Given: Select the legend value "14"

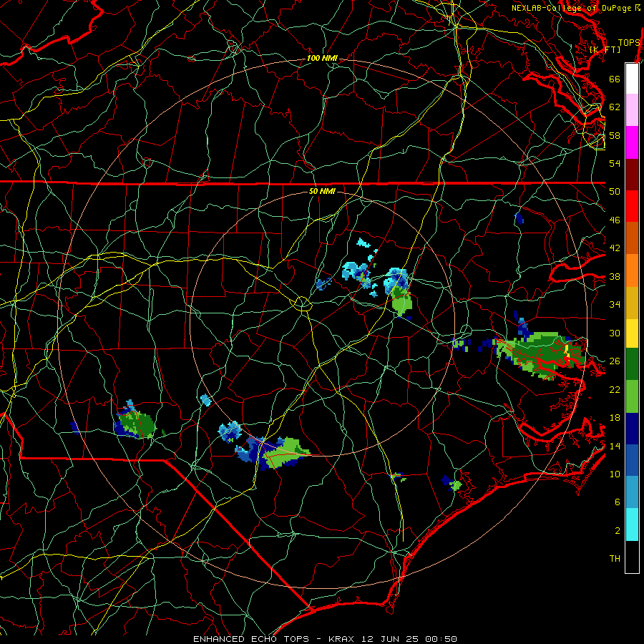Looking at the screenshot, I should [615, 446].
